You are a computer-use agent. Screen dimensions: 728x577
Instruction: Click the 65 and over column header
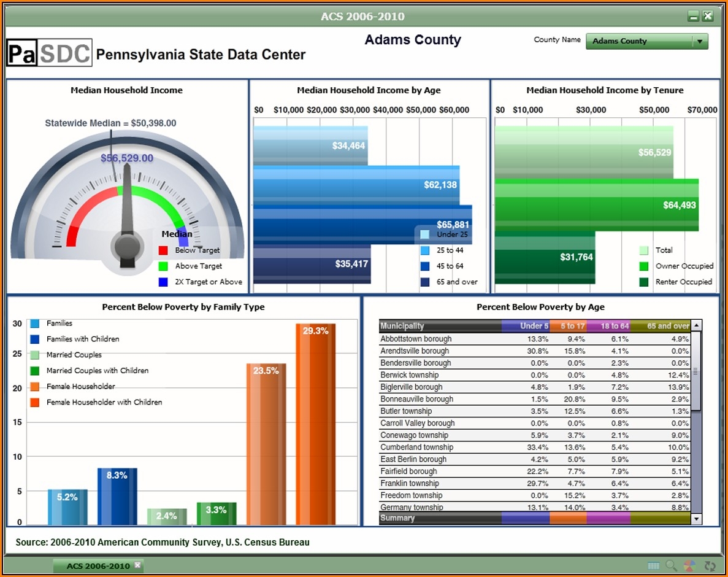[x=660, y=326]
